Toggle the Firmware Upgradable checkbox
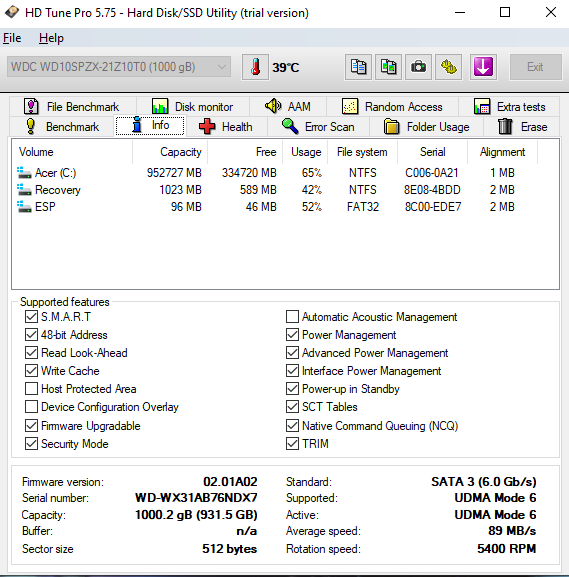The height and width of the screenshot is (577, 569). click(x=31, y=426)
